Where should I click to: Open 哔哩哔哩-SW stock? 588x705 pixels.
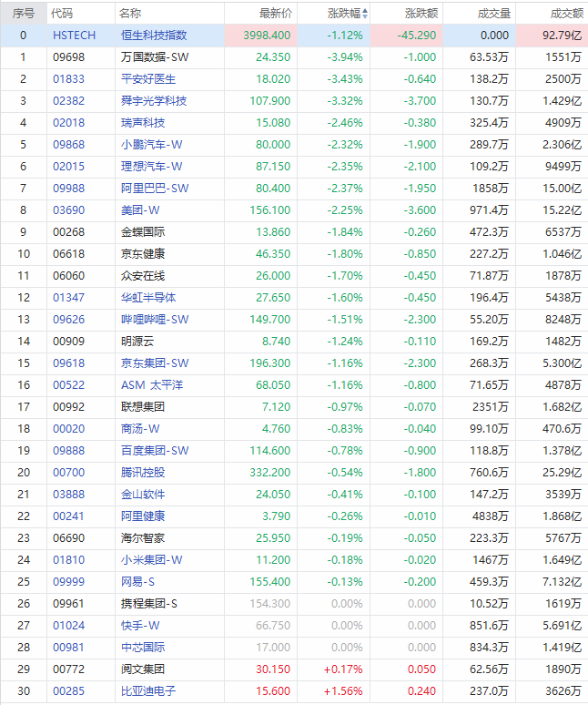tap(155, 320)
